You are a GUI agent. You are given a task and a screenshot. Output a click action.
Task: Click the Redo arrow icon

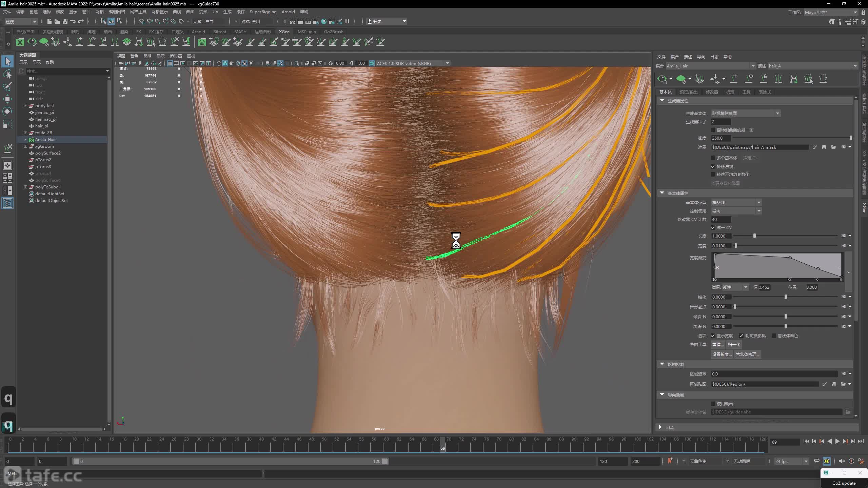coord(81,21)
